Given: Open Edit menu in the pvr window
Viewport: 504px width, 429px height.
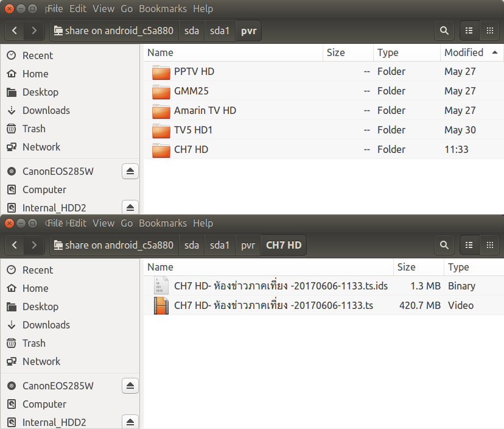Looking at the screenshot, I should [x=78, y=9].
